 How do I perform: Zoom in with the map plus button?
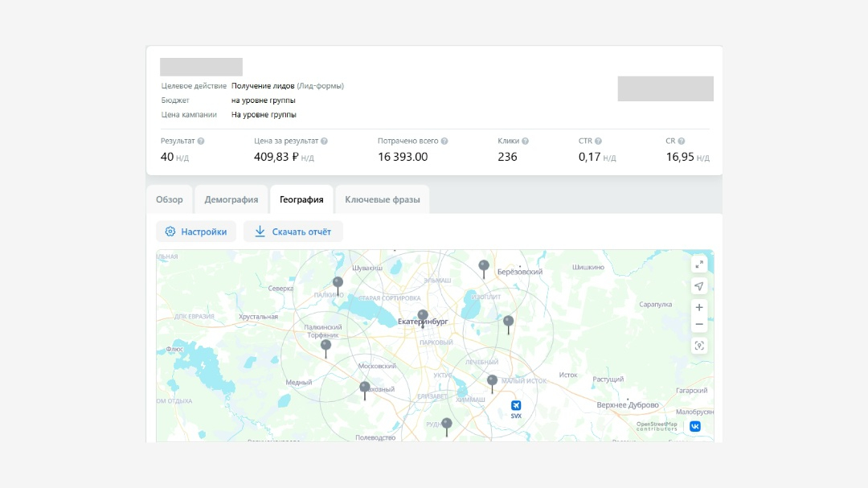[x=699, y=307]
